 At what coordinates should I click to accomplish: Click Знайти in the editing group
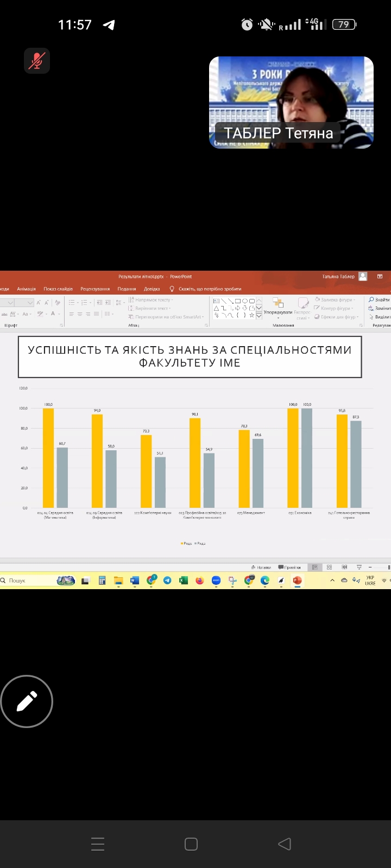379,299
